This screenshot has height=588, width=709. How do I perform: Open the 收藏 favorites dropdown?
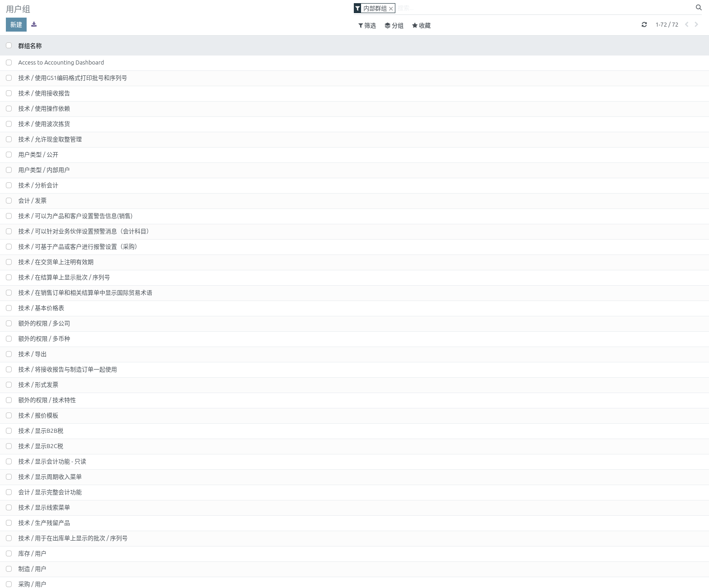[421, 26]
